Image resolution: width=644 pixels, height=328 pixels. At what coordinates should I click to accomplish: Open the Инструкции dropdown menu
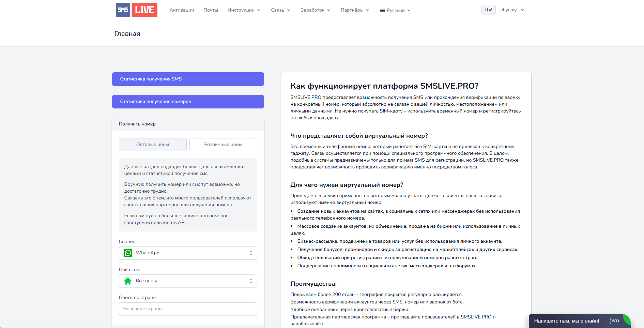click(x=244, y=10)
